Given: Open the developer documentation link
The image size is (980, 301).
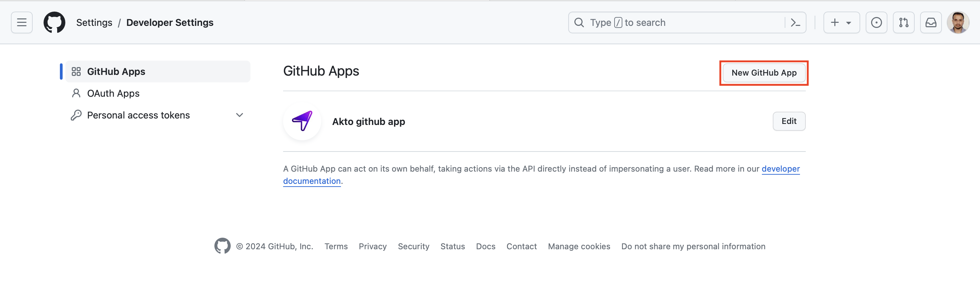Looking at the screenshot, I should pos(780,169).
